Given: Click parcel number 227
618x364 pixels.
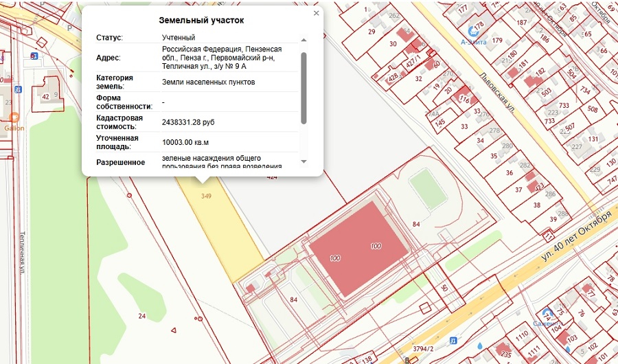Looking at the screenshot, I should pyautogui.click(x=577, y=147).
